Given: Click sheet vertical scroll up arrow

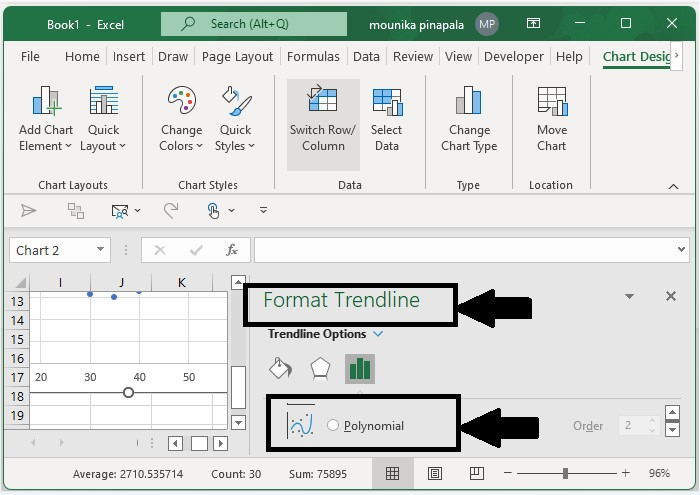Looking at the screenshot, I should pos(238,282).
